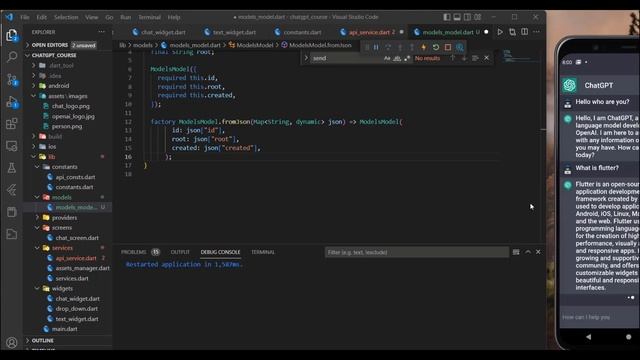Close the find widget
Viewport: 640px width, 360px height.
pos(487,58)
